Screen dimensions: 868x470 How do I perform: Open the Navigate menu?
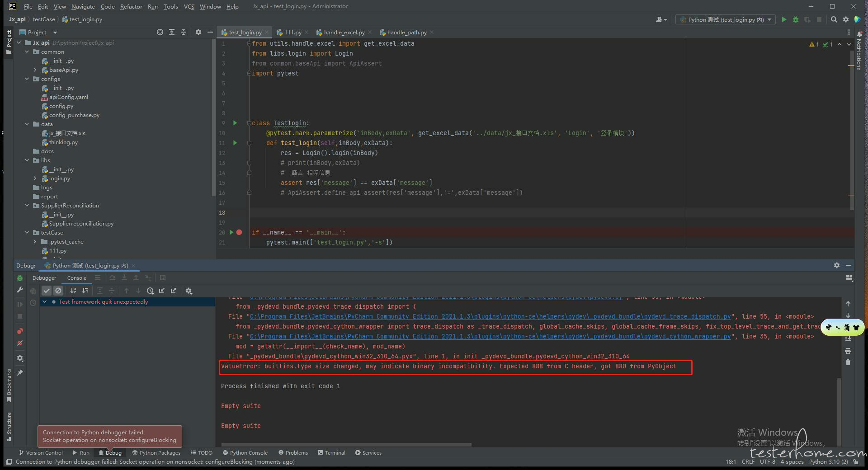click(83, 6)
